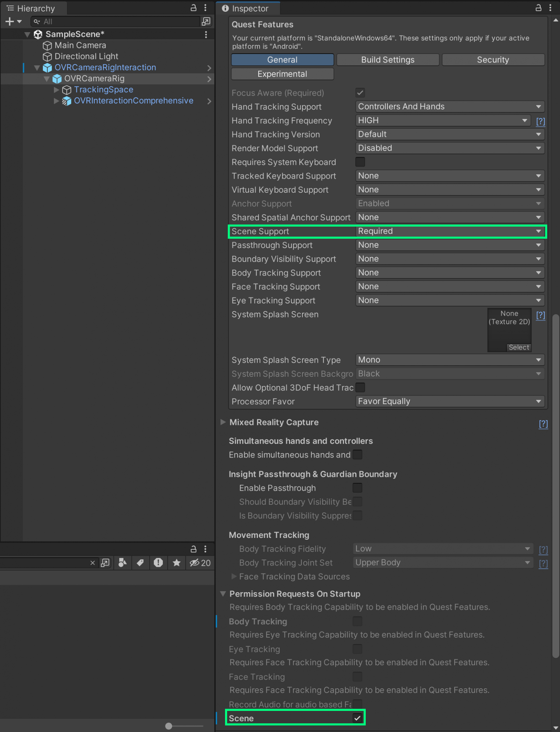Click the Hierarchy panel lock icon

coord(193,8)
